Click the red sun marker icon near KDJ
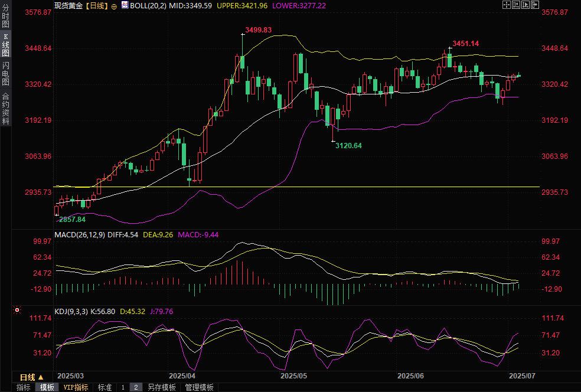 coord(17,310)
